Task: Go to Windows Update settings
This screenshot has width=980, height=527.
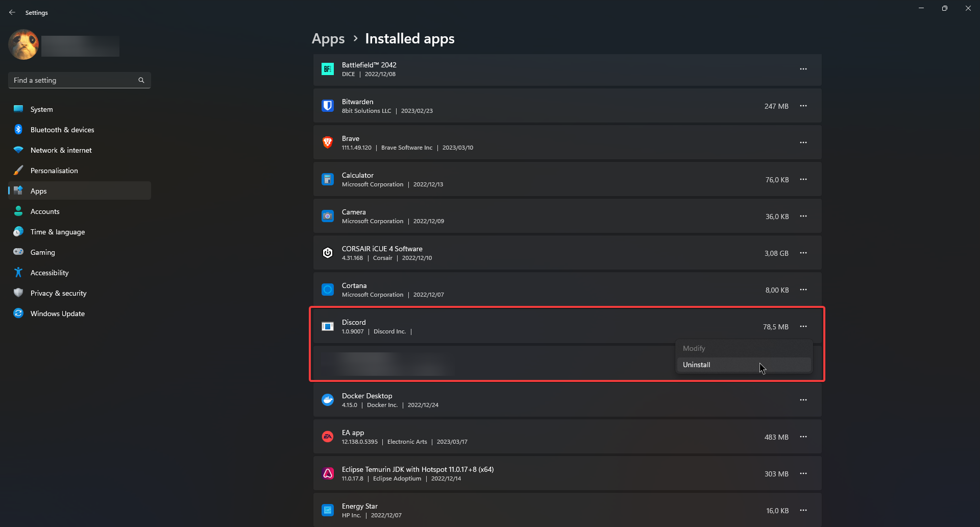Action: [57, 314]
